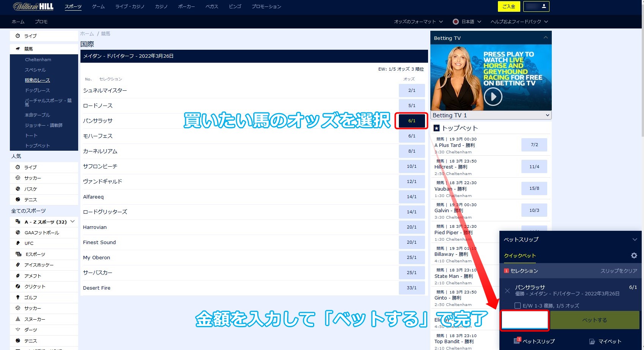644x350 pixels.
Task: Select ロードノース odds 5/1
Action: point(412,106)
